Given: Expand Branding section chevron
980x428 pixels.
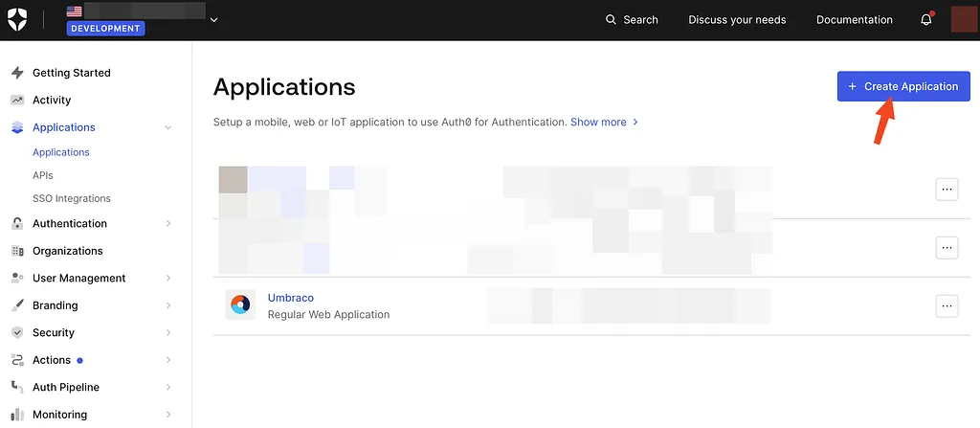Looking at the screenshot, I should click(x=168, y=305).
